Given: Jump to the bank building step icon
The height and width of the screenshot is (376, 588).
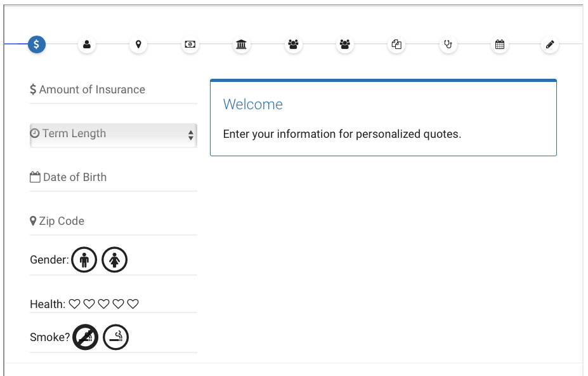Looking at the screenshot, I should tap(242, 44).
